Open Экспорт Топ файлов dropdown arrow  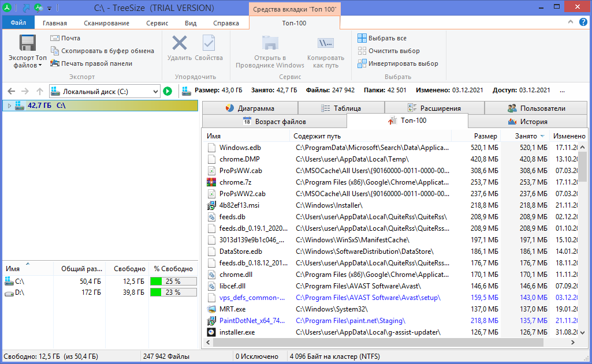(40, 65)
